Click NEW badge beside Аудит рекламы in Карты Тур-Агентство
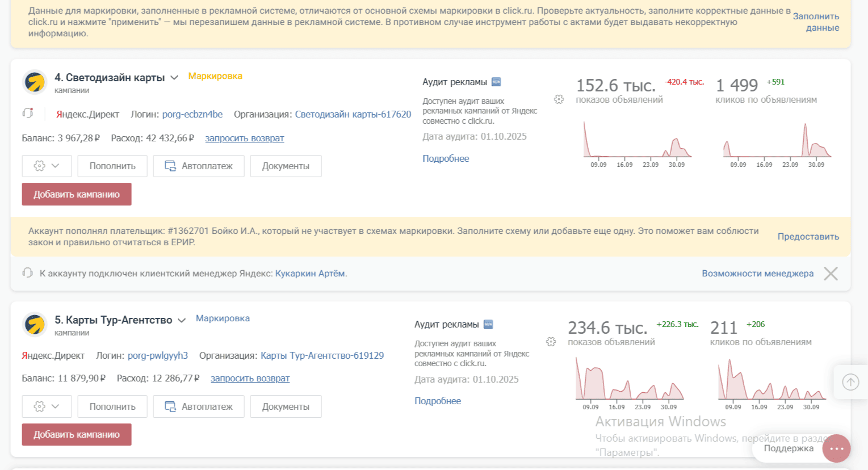868x470 pixels. (488, 324)
